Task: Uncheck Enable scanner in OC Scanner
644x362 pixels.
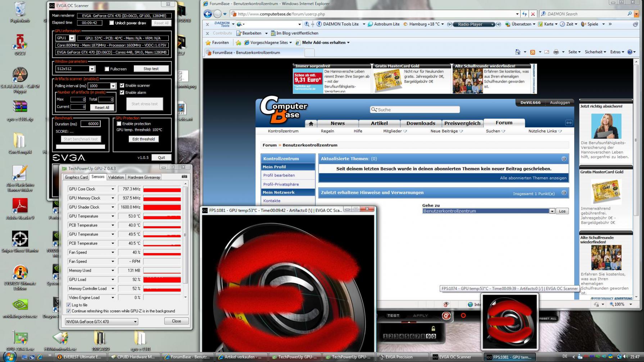Action: pyautogui.click(x=122, y=85)
